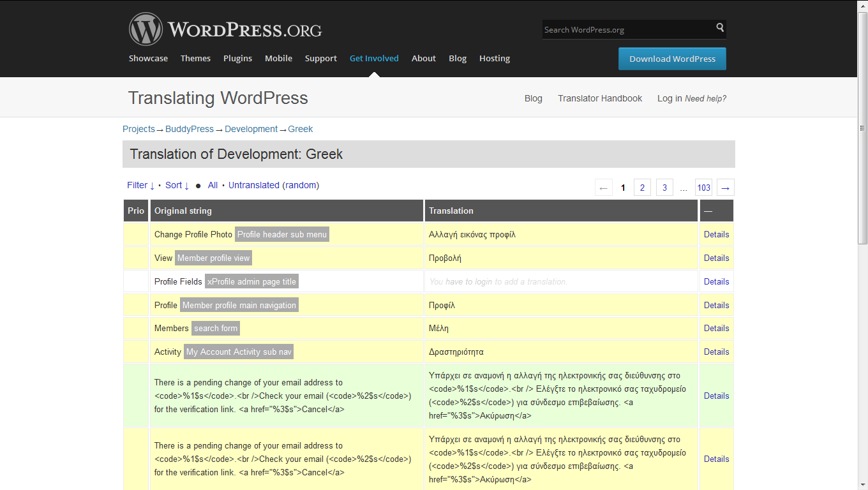
Task: Click the xProfile admin page title tag
Action: [x=252, y=281]
